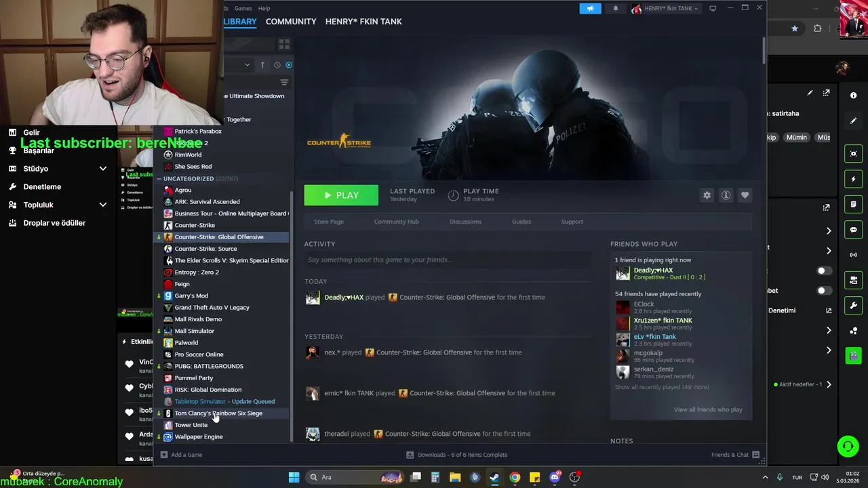Open Droplar ve ödüller menu item

pyautogui.click(x=54, y=223)
